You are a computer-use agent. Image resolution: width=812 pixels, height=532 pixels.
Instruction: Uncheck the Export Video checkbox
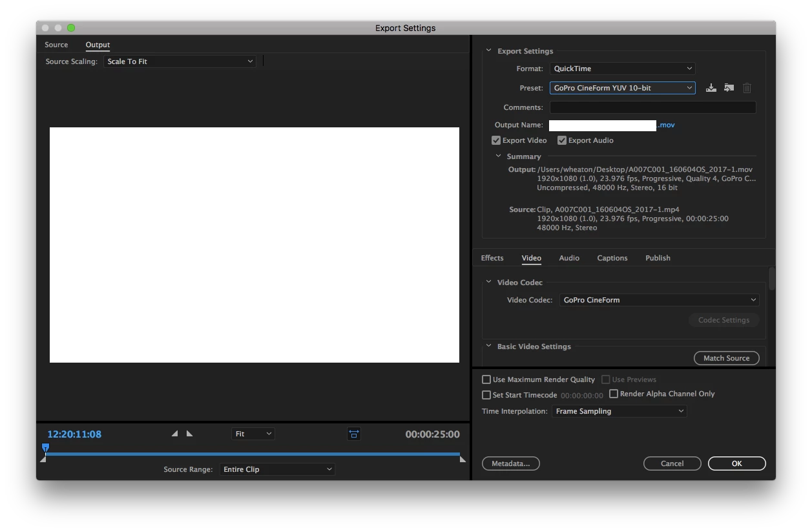click(x=496, y=140)
